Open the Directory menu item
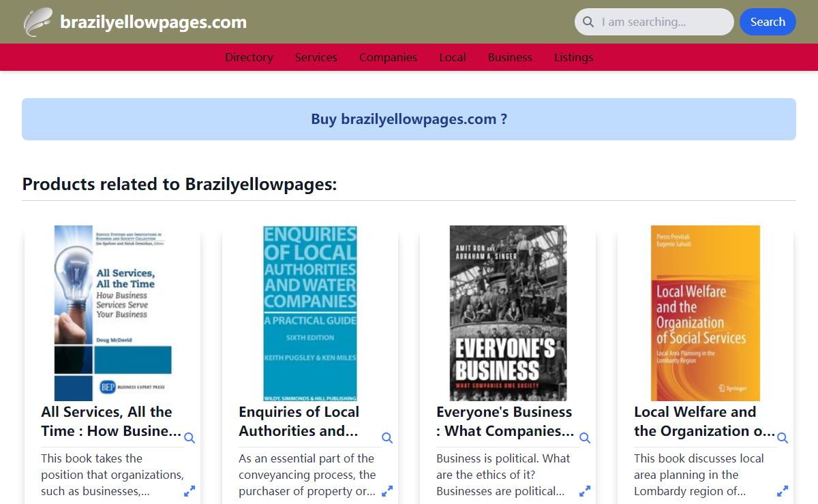 [x=249, y=57]
